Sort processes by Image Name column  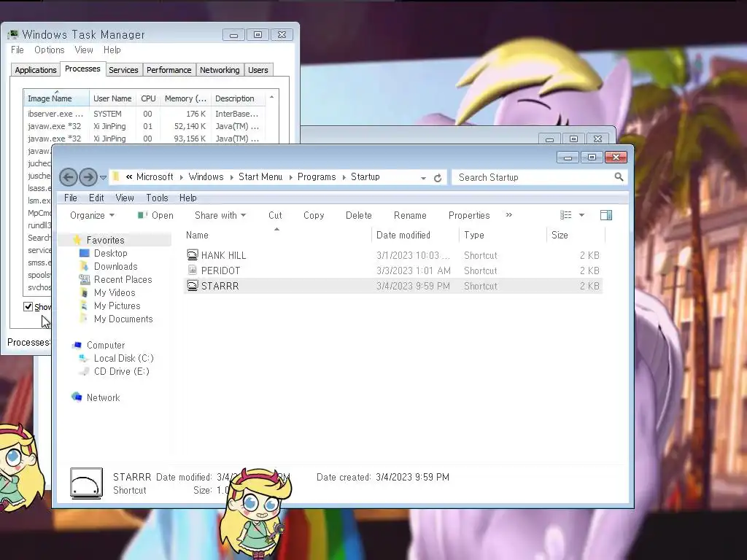(56, 98)
